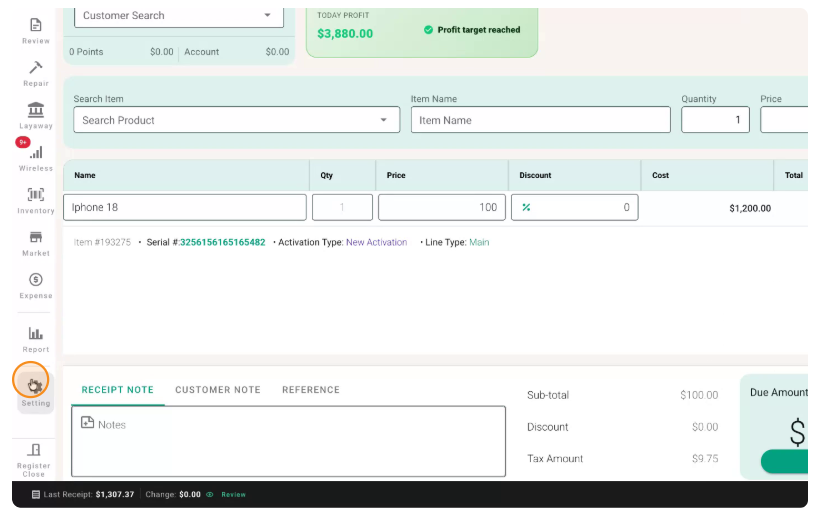Viewport: 822px width, 516px height.
Task: Click the Account balance label
Action: click(201, 52)
